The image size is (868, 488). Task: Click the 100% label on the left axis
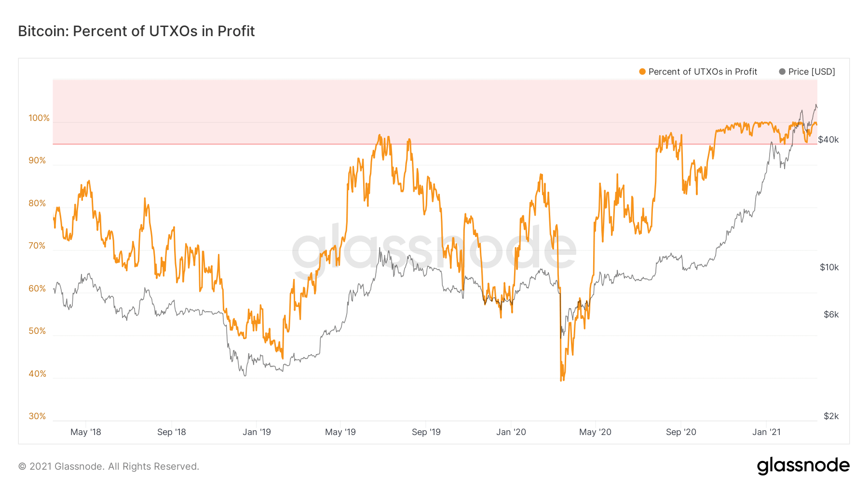39,118
